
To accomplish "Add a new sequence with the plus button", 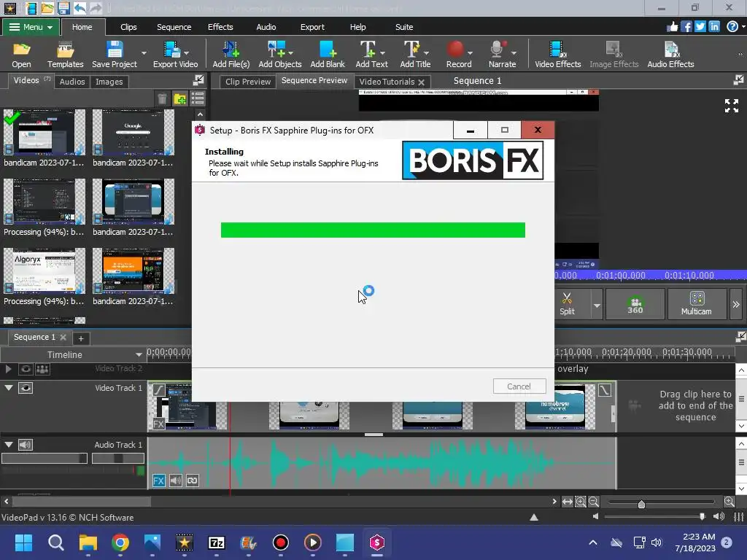I will [81, 338].
